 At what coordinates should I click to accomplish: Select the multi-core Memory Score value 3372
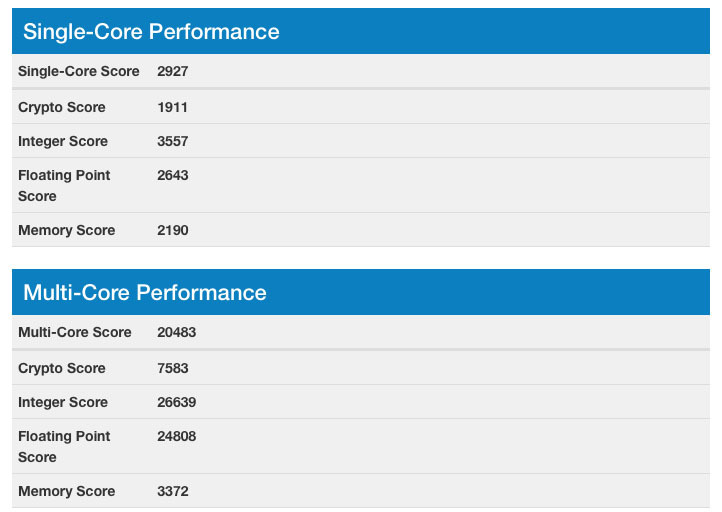(173, 491)
